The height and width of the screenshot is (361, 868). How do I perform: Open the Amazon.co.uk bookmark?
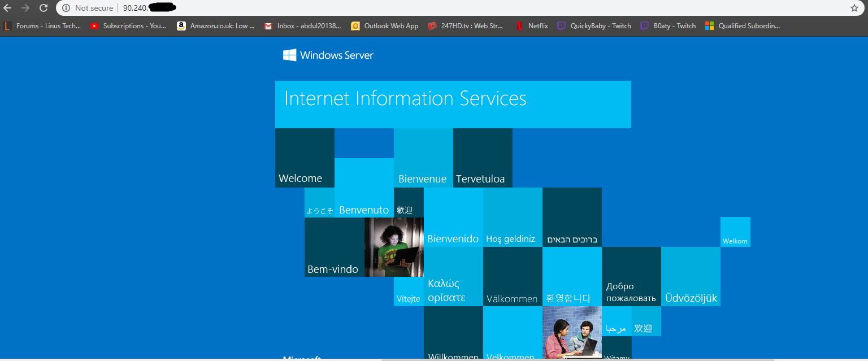[215, 25]
